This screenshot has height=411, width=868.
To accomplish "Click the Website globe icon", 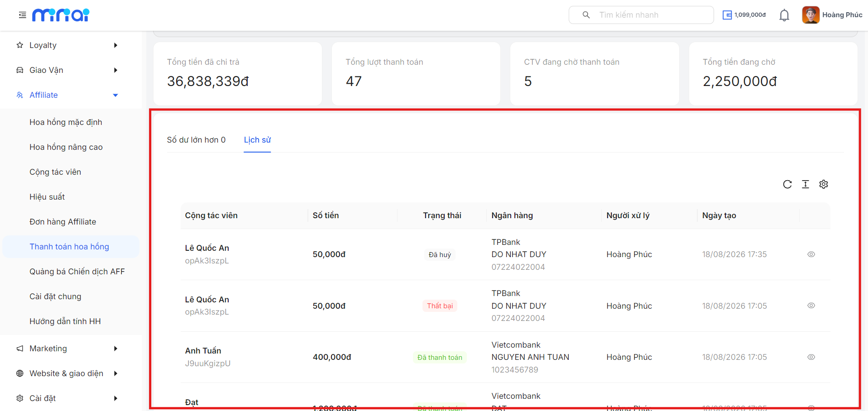I will pyautogui.click(x=19, y=373).
